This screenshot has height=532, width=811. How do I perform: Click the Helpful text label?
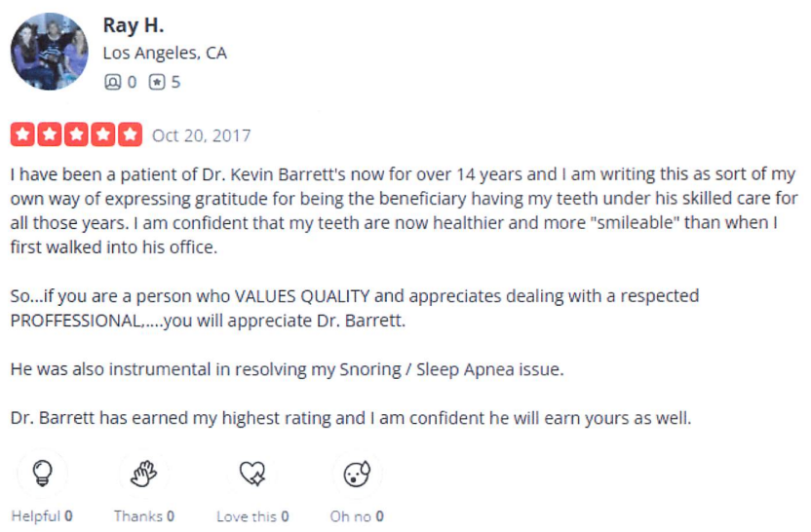tap(36, 516)
